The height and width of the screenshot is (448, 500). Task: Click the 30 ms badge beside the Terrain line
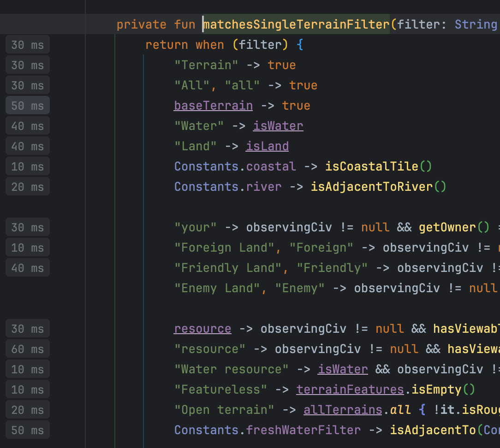[27, 65]
